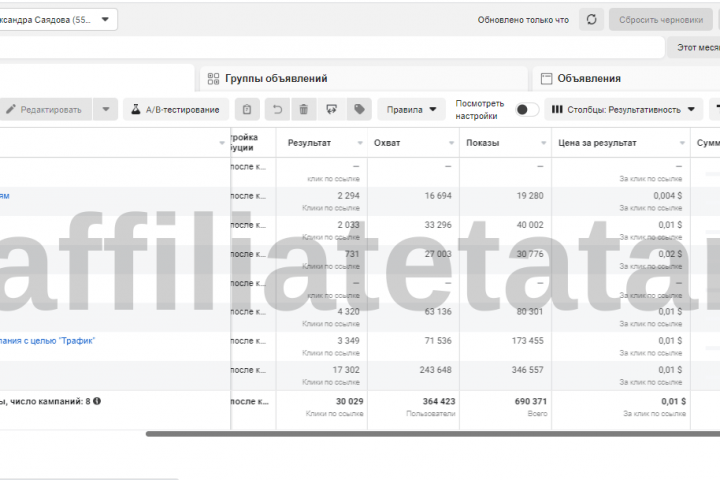Click the refresh data icon

click(x=591, y=19)
